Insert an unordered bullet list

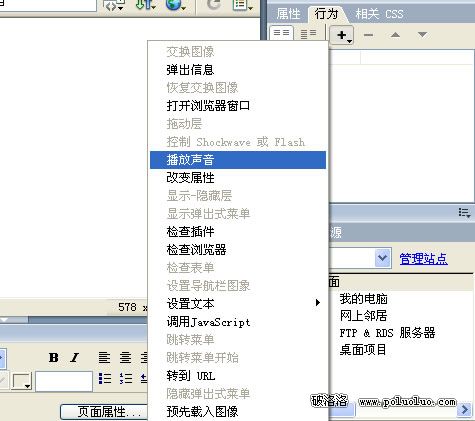pyautogui.click(x=105, y=379)
